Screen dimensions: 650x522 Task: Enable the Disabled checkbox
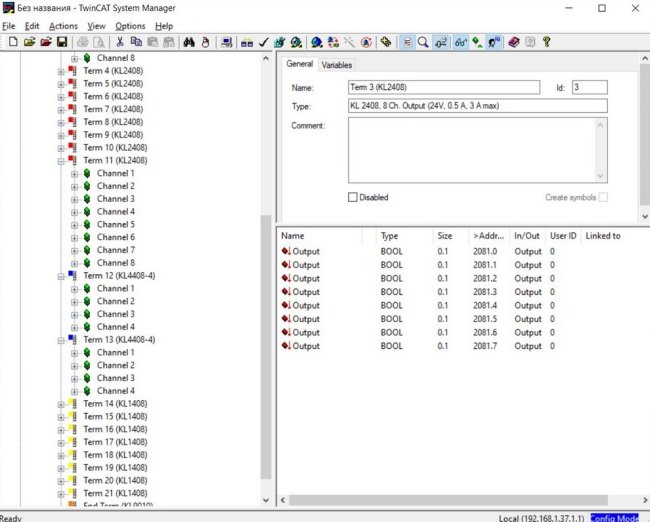(x=352, y=198)
